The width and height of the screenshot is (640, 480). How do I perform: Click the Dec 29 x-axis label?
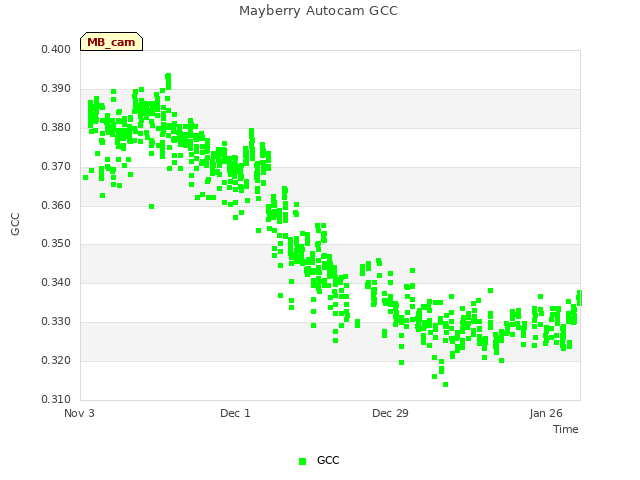pos(390,413)
